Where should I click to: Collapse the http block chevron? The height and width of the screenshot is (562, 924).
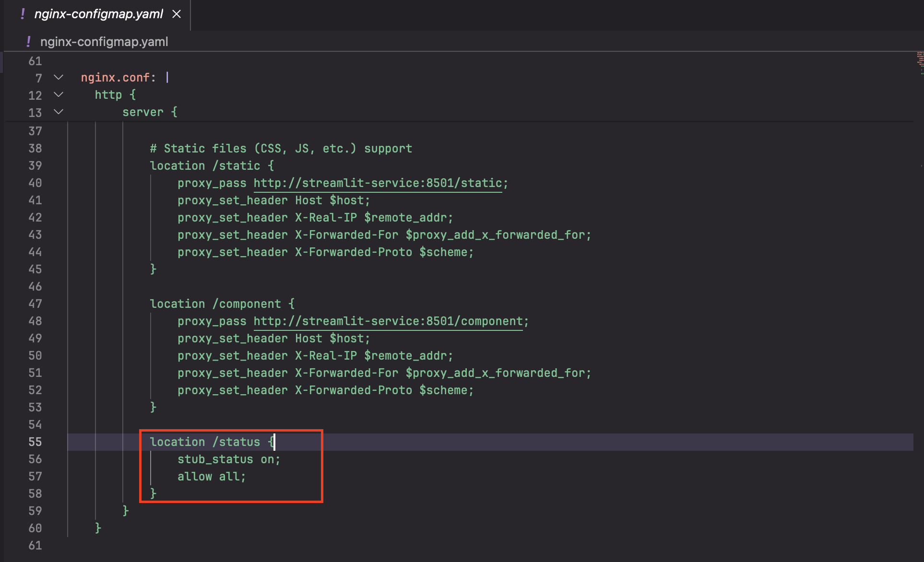59,94
